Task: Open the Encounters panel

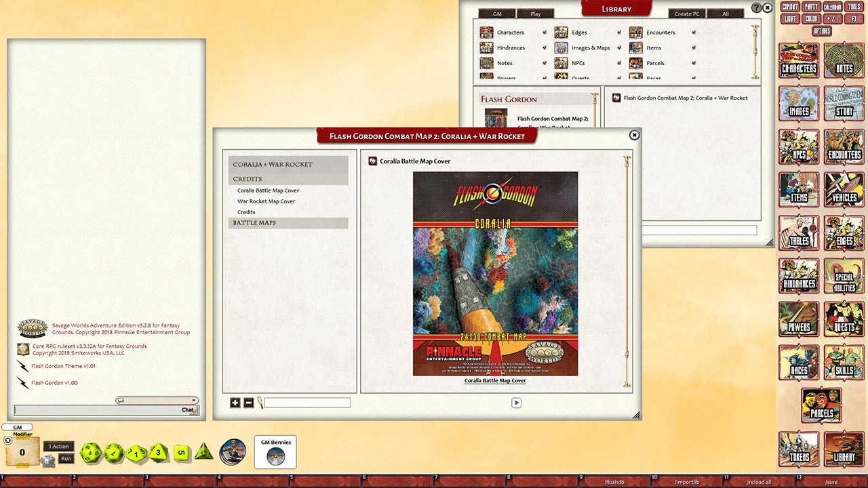Action: [844, 147]
